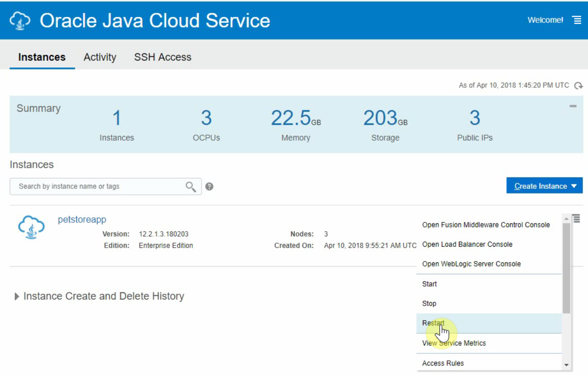Click the Public IPs summary count
588x375 pixels.
point(475,119)
